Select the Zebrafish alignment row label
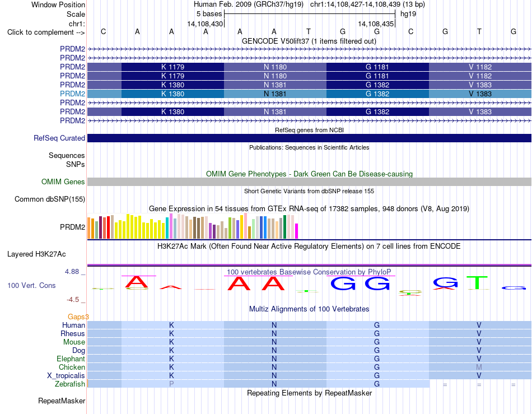Image resolution: width=532 pixels, height=414 pixels. point(69,384)
